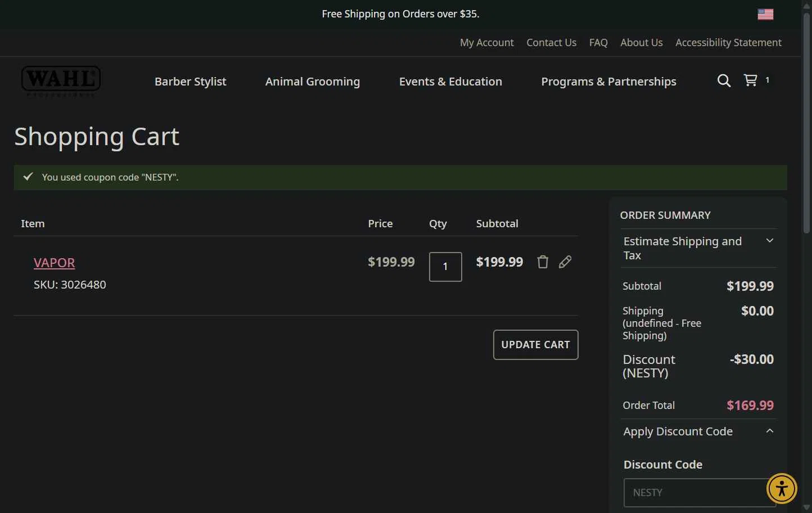
Task: Open the Events & Education menu
Action: click(450, 82)
